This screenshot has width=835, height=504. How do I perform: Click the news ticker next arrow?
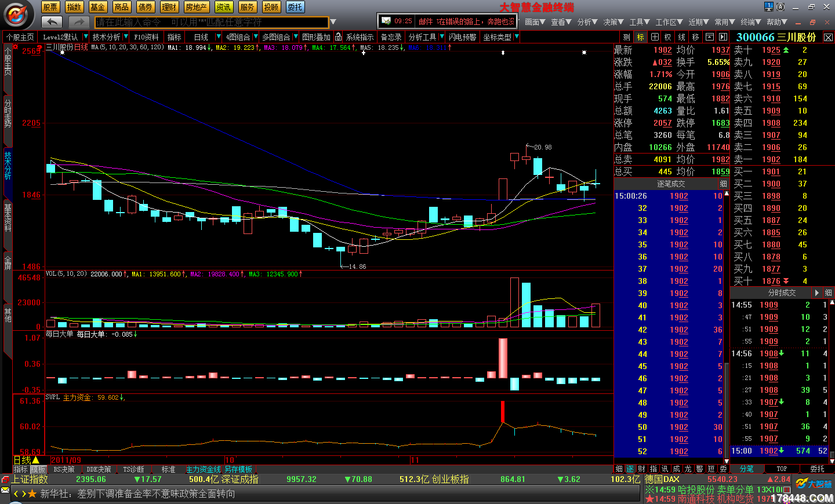[24, 494]
